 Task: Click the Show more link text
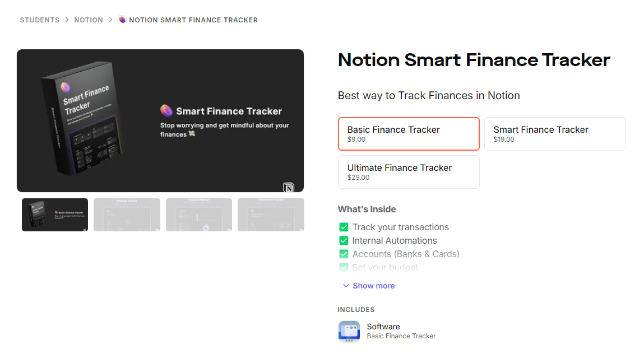(374, 286)
